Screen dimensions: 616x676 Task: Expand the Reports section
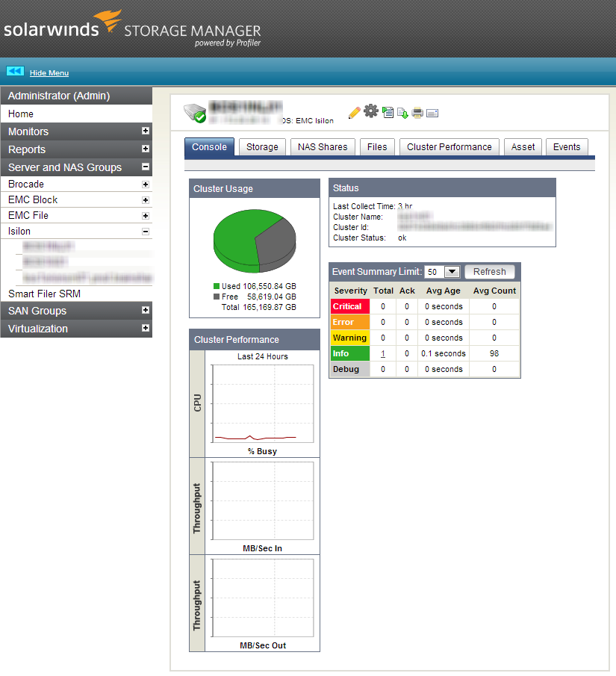point(146,149)
